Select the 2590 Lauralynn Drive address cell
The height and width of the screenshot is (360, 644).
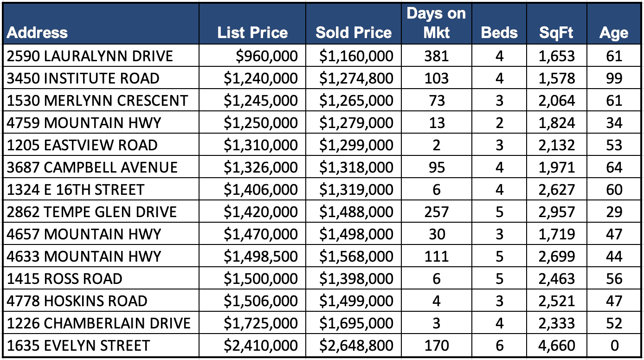click(90, 56)
